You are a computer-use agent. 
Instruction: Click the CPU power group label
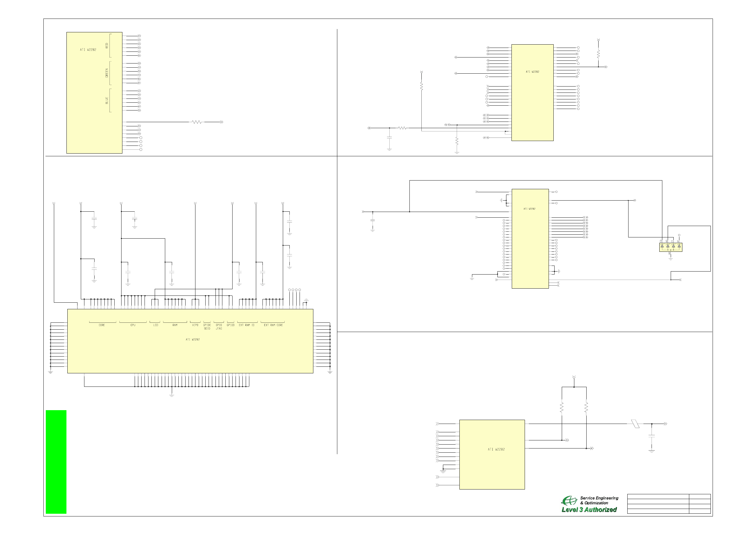[133, 325]
